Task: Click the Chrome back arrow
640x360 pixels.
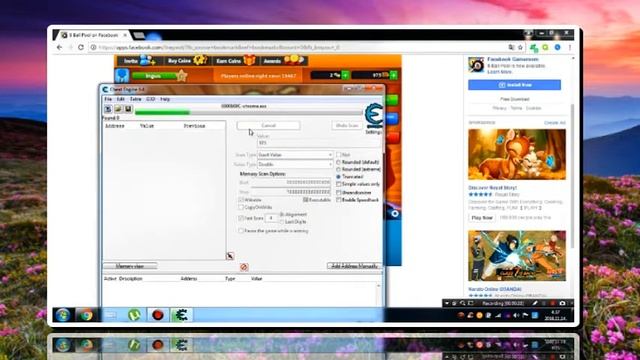Action: [60, 47]
